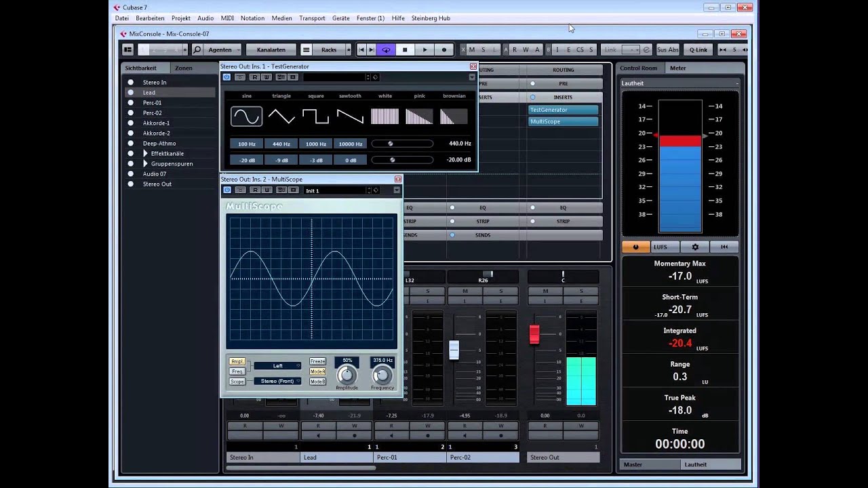
Task: Toggle visibility of Deep-Athmo channel
Action: coord(131,144)
